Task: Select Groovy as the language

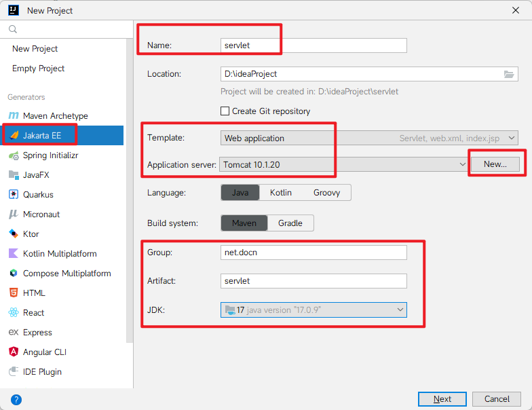Action: coord(326,193)
